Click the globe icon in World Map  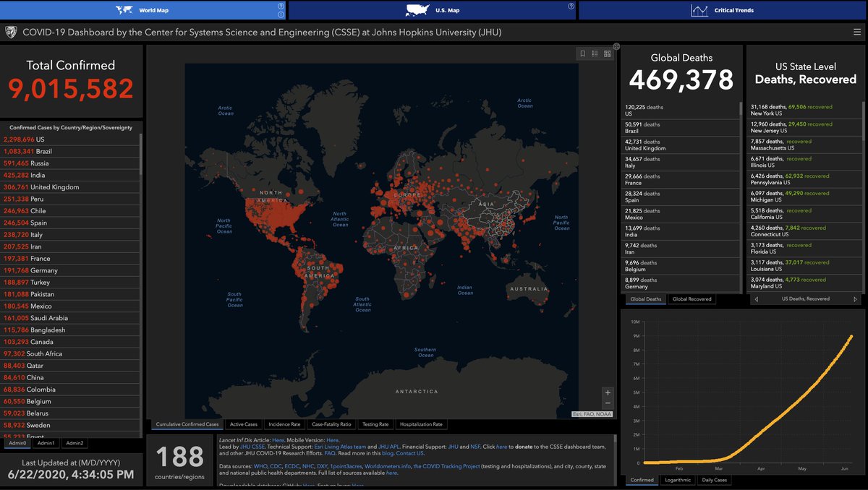124,10
